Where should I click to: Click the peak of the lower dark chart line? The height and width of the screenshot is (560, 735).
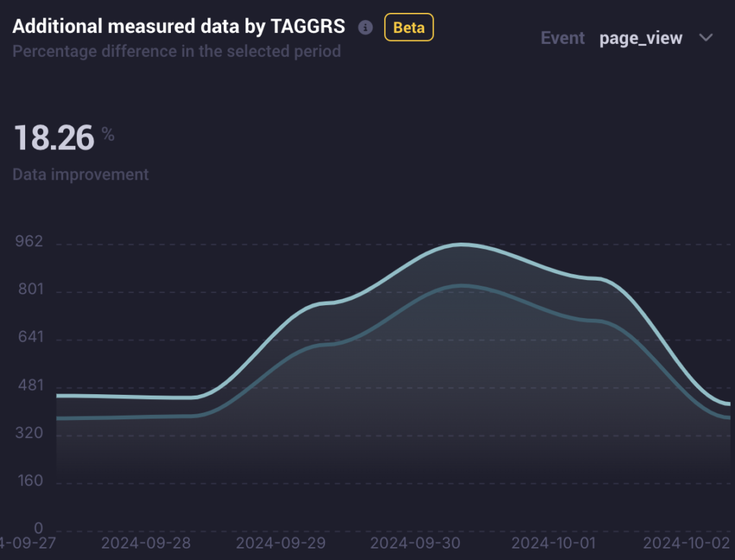[x=462, y=285]
